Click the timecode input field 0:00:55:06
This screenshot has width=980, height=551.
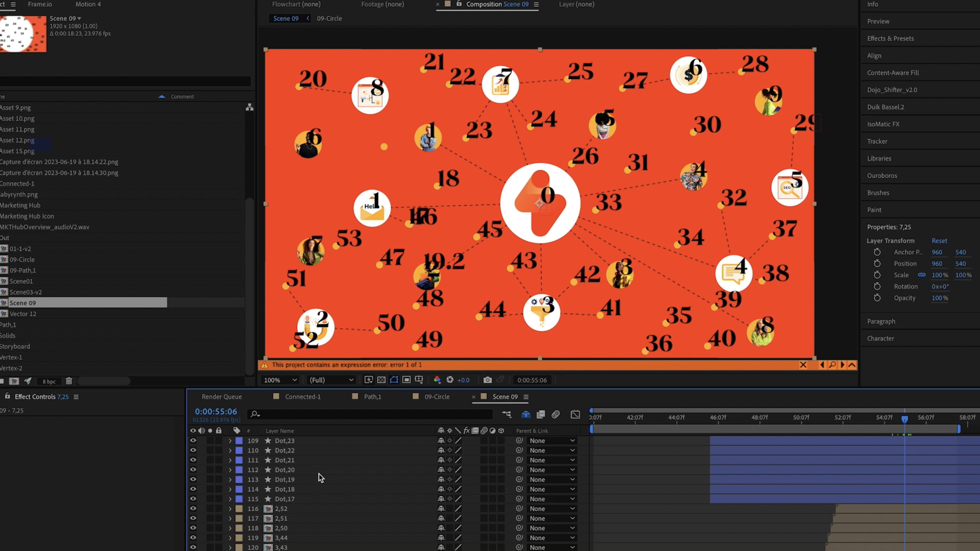coord(216,411)
